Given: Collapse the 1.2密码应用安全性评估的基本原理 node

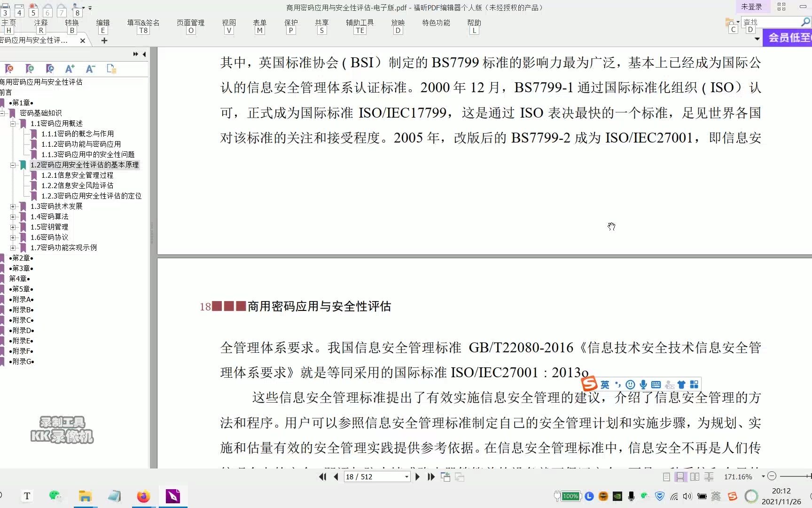Looking at the screenshot, I should click(x=13, y=165).
